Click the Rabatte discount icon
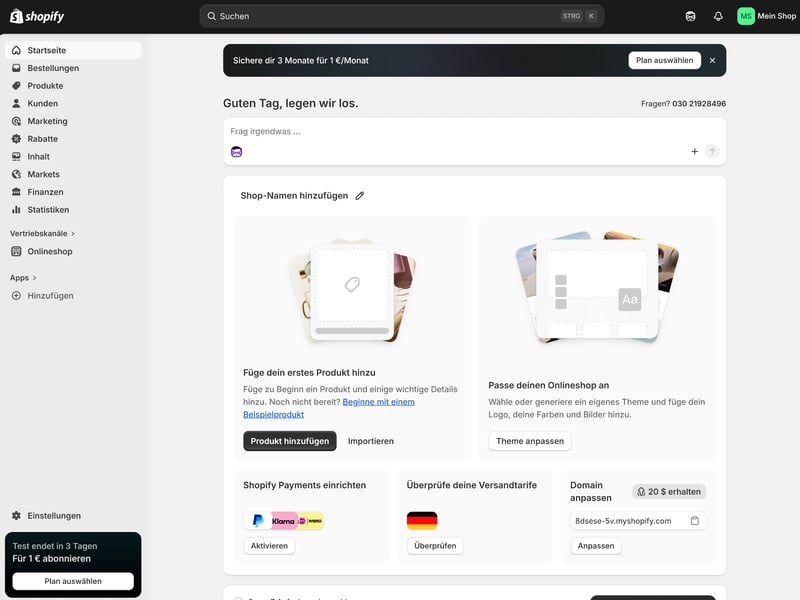 16,139
